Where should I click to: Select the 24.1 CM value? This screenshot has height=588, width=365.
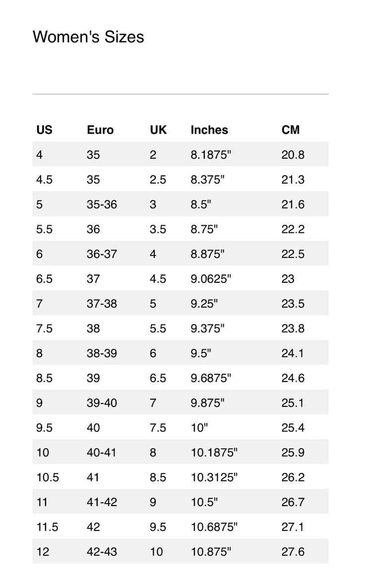coord(293,353)
